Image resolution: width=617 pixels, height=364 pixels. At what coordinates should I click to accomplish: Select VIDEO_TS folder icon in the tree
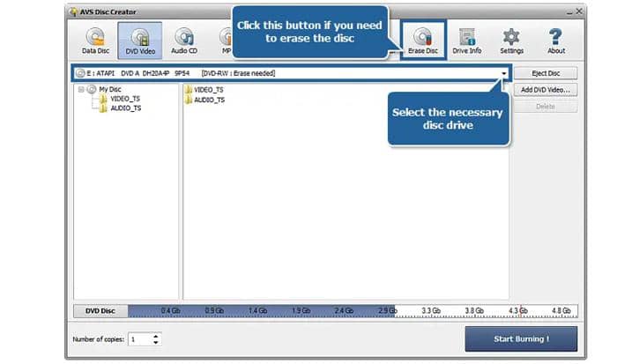point(103,99)
